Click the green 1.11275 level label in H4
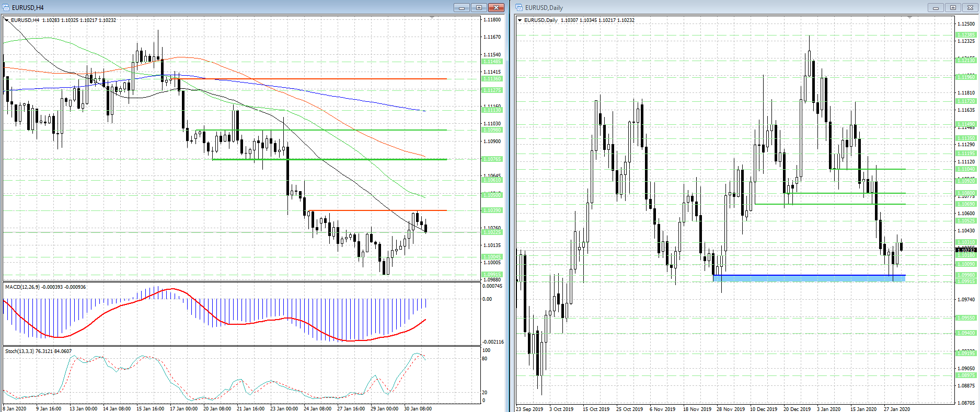This screenshot has width=980, height=412. [x=492, y=90]
